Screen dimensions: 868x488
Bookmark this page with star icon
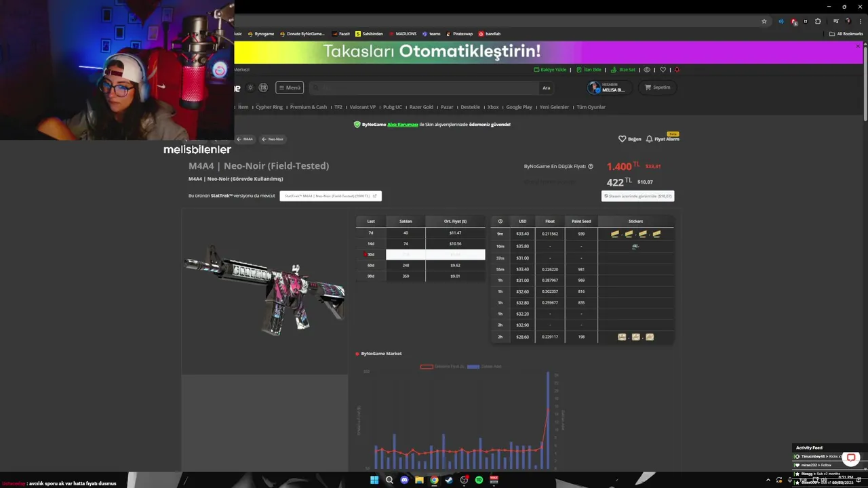[x=764, y=21]
